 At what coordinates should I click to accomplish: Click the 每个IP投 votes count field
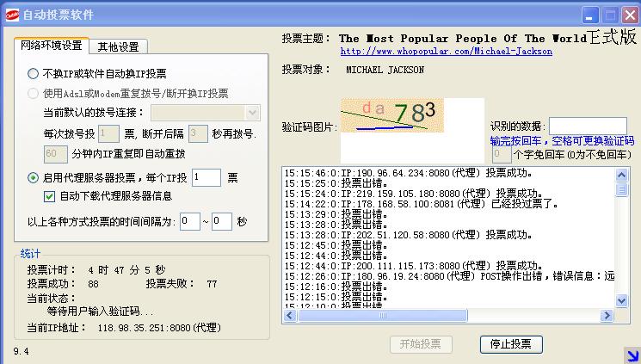[206, 177]
